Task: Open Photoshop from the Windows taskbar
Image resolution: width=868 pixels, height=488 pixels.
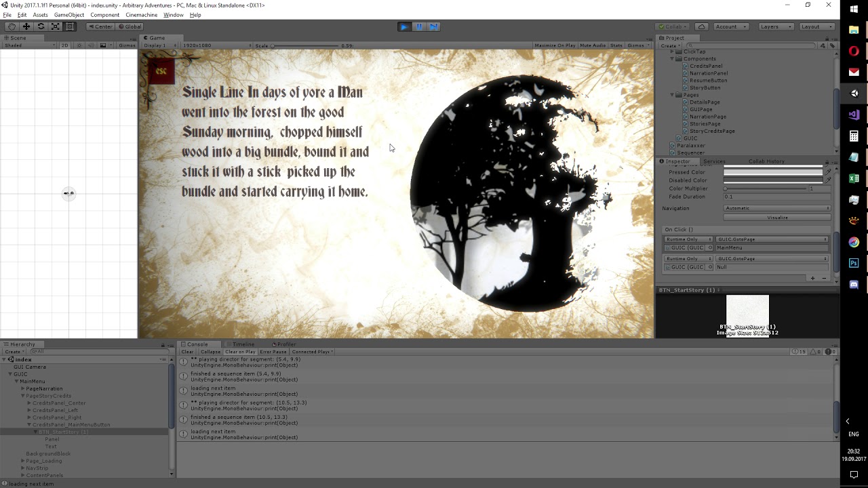Action: [x=854, y=263]
